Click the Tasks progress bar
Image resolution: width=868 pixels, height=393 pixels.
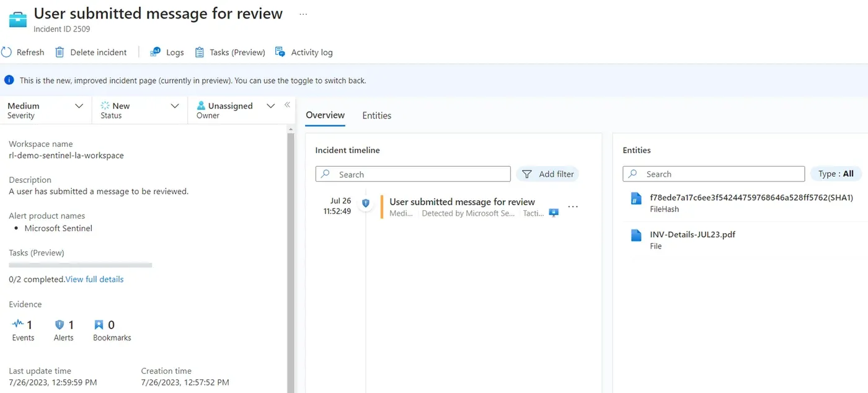point(81,265)
